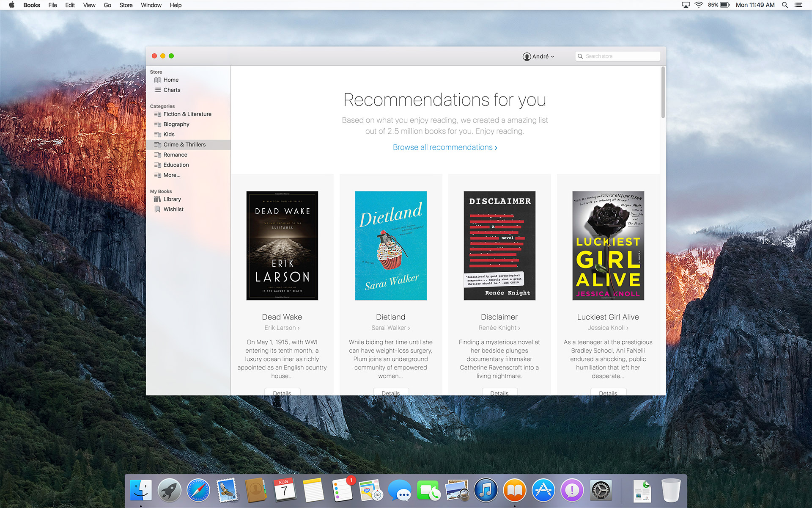This screenshot has height=508, width=812.
Task: Open Finder from the Dock
Action: [141, 491]
